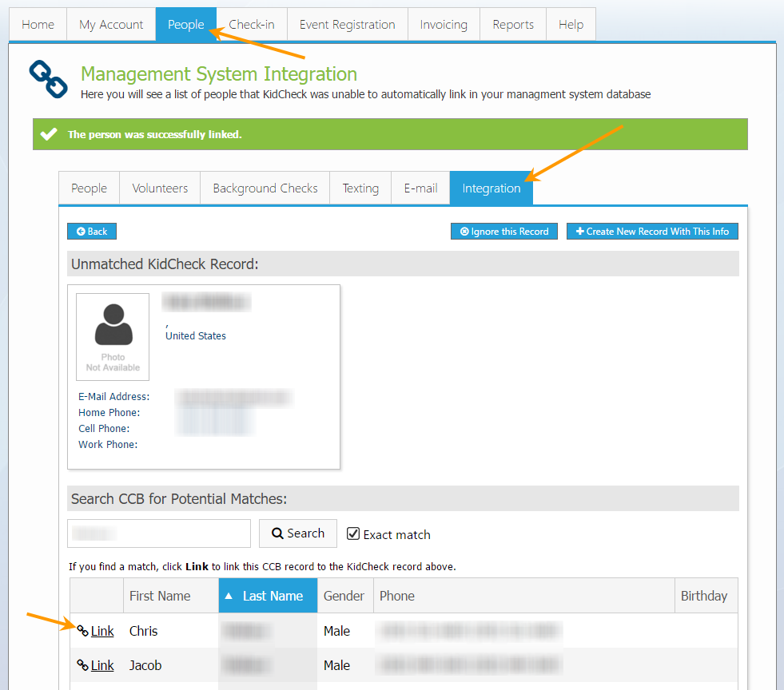This screenshot has height=690, width=784.
Task: Open the Reports tab
Action: point(513,25)
